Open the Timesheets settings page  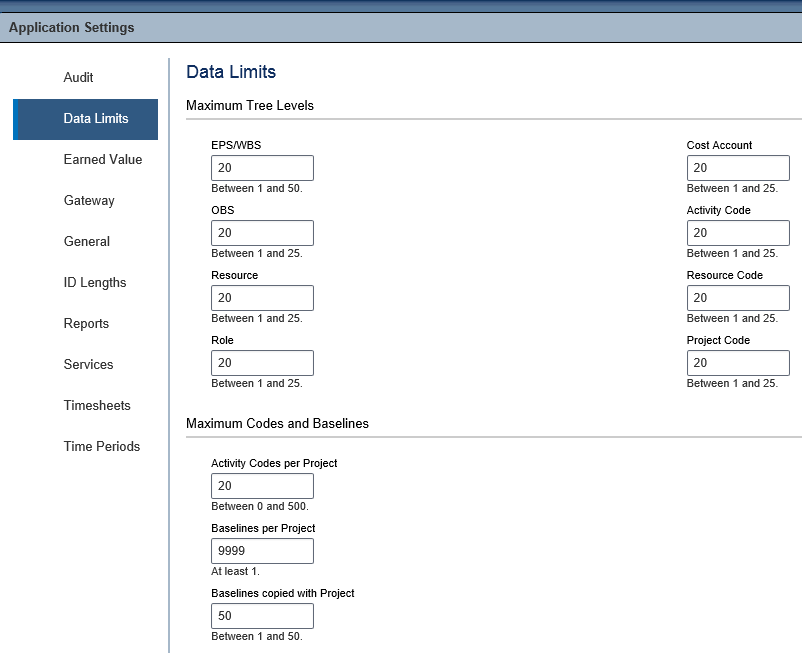96,405
